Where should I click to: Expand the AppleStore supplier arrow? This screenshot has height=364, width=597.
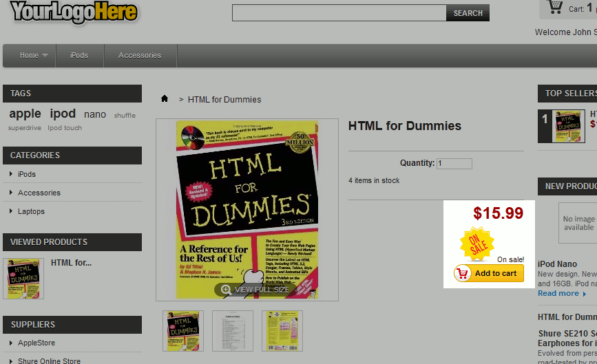point(10,342)
